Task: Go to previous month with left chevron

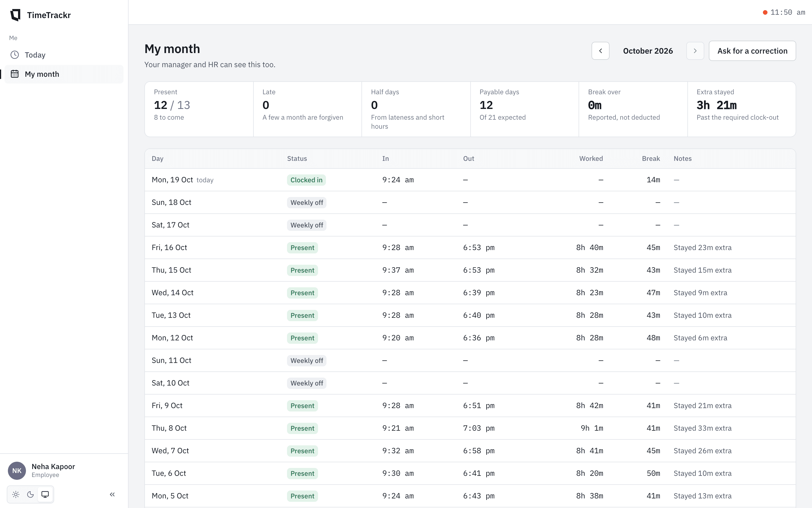Action: [x=600, y=51]
